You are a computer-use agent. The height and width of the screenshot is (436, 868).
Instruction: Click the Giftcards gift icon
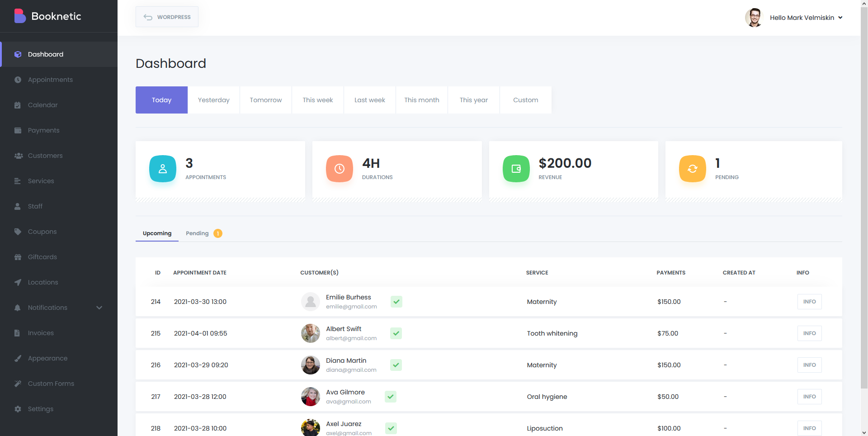pyautogui.click(x=18, y=257)
